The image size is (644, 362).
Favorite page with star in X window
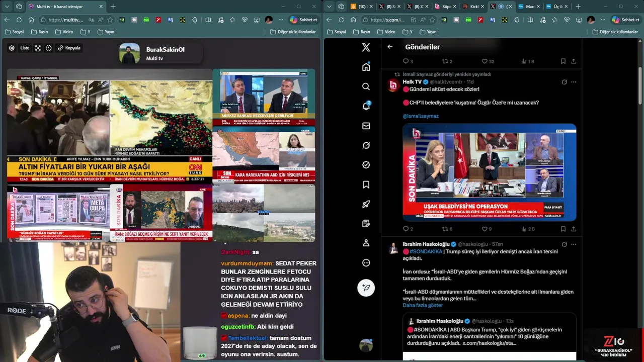coord(432,20)
